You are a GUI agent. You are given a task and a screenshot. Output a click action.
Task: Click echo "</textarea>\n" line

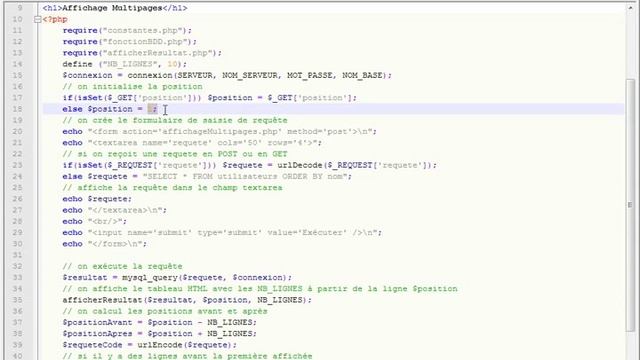pyautogui.click(x=115, y=210)
